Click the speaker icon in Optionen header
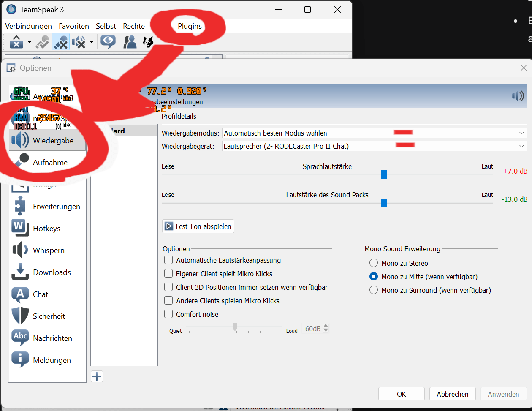 tap(518, 96)
